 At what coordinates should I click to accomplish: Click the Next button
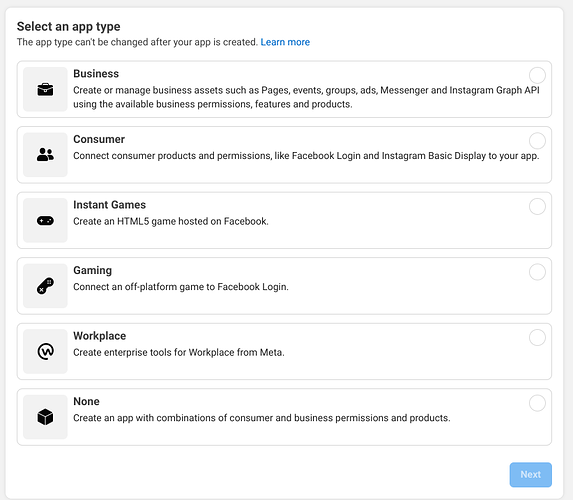point(531,474)
